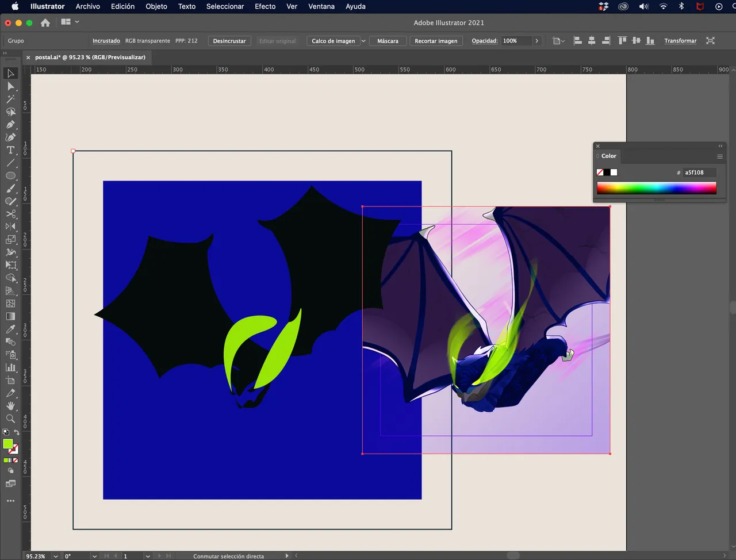Open the artboard number dropdown
The image size is (736, 560).
pos(148,556)
